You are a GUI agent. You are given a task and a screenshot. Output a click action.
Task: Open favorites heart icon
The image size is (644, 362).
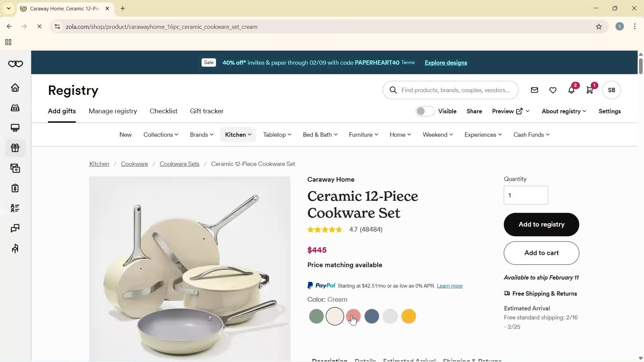(x=553, y=90)
